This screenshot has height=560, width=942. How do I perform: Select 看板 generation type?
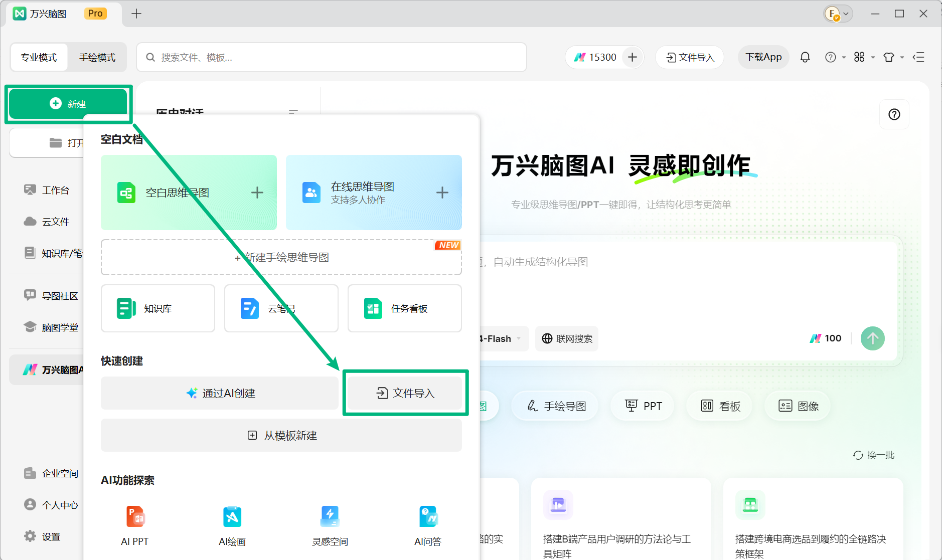(720, 406)
